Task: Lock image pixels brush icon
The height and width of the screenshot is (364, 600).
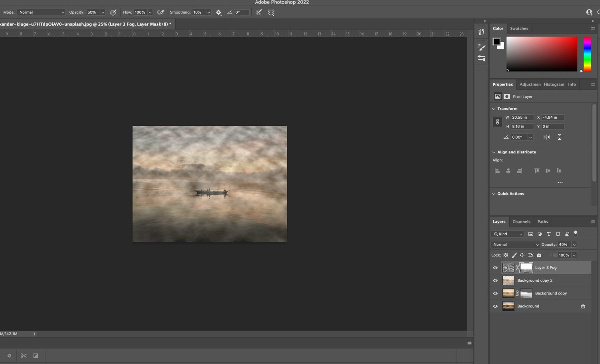Action: tap(514, 255)
